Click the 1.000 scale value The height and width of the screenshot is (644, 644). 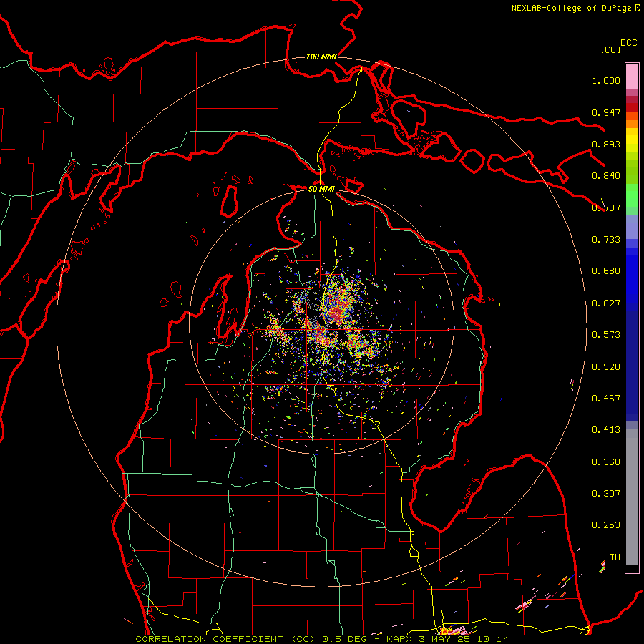[606, 80]
